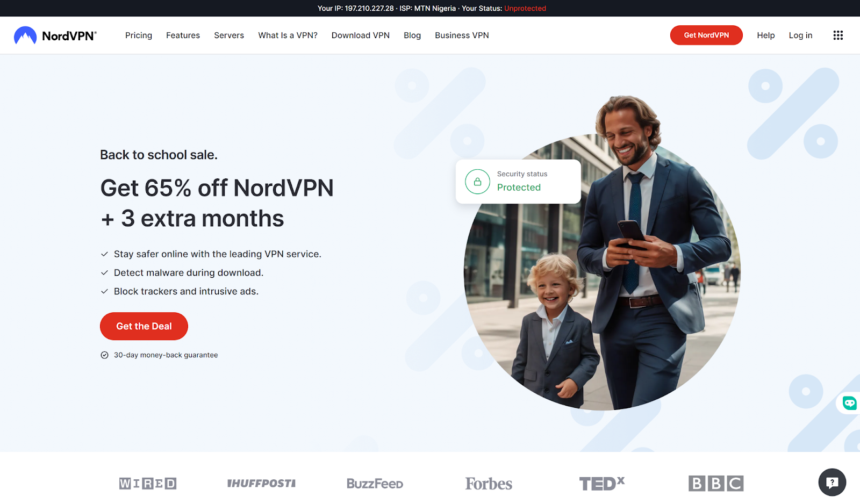Screen dimensions: 860x504
Task: Open Download VPN in navigation
Action: [361, 35]
